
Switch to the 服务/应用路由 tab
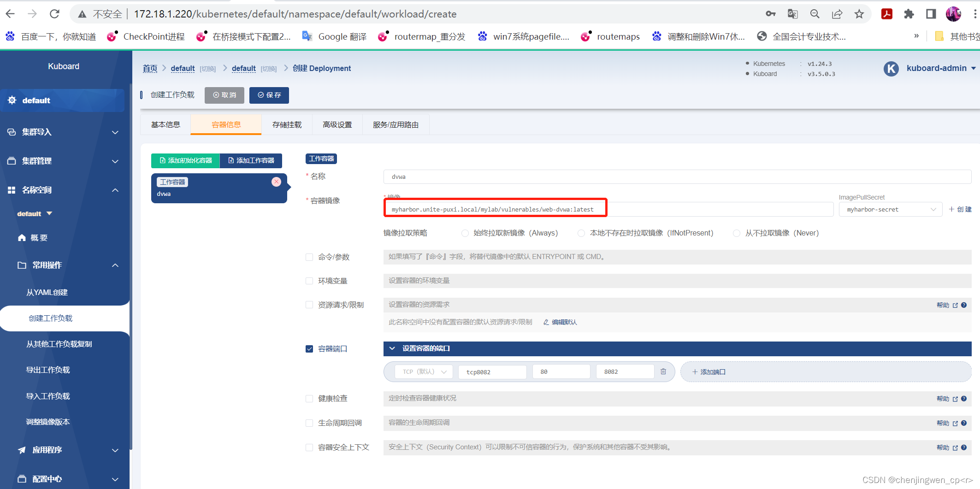click(x=396, y=125)
